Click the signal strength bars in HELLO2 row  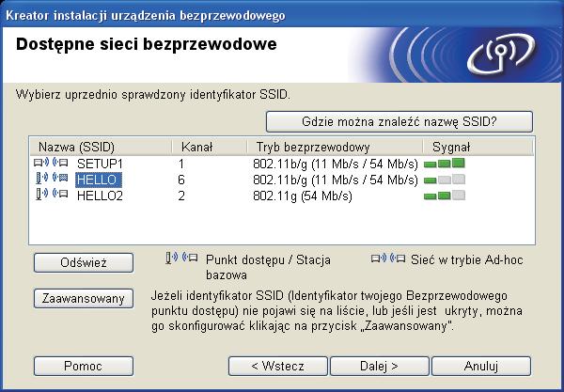[x=445, y=196]
